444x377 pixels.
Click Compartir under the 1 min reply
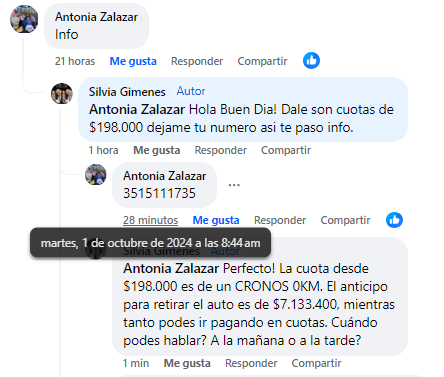316,363
